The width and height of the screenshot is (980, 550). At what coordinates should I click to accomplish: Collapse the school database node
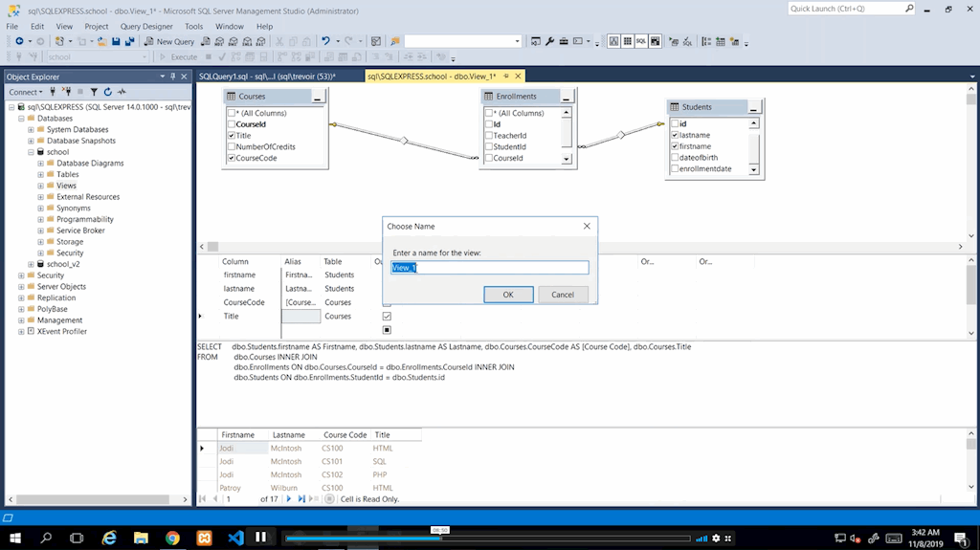point(31,152)
